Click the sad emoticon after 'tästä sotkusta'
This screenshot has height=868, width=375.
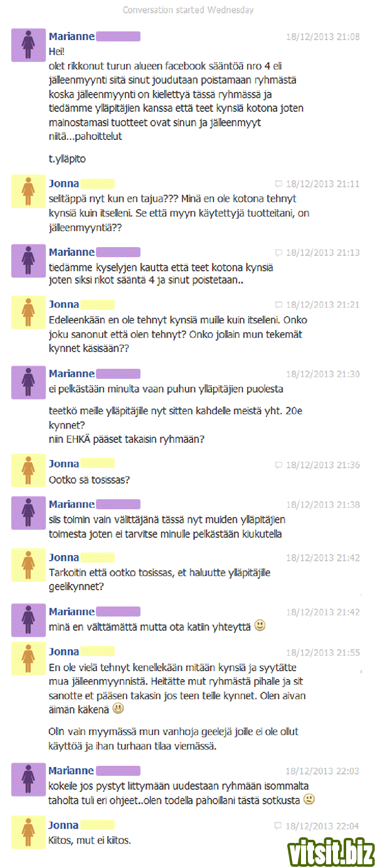click(309, 799)
